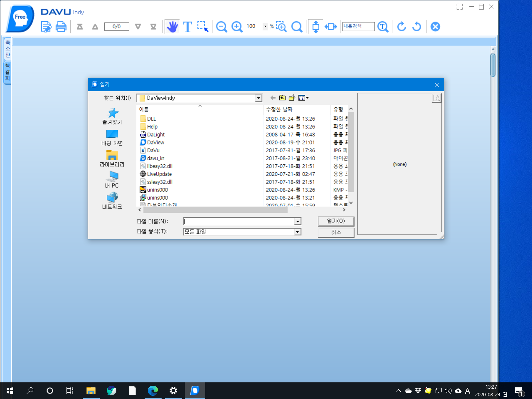Select the Help folder
532x399 pixels.
[x=152, y=127]
